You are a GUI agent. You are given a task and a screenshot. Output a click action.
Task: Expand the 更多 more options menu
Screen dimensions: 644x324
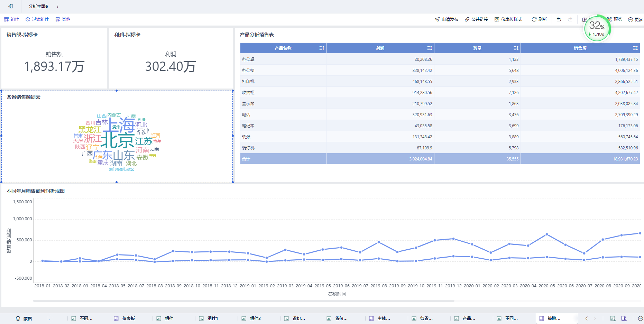pos(635,19)
